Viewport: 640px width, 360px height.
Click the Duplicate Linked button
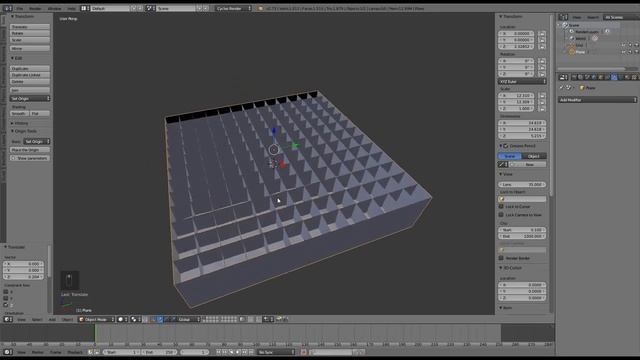click(30, 75)
